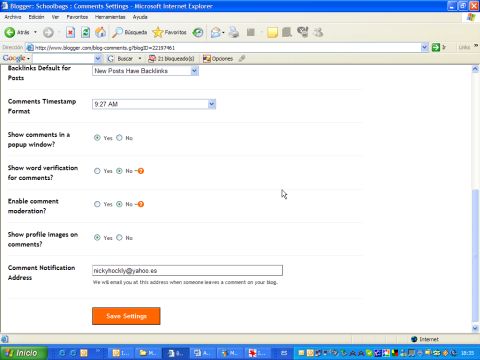Select Yes for show word verification
480x360 pixels.
(97, 171)
